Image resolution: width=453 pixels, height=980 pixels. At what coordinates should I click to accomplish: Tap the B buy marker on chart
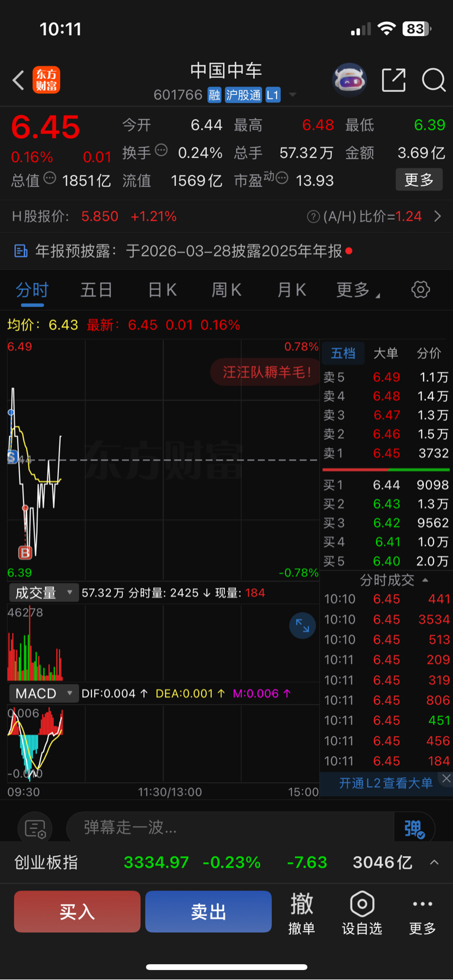coord(25,553)
